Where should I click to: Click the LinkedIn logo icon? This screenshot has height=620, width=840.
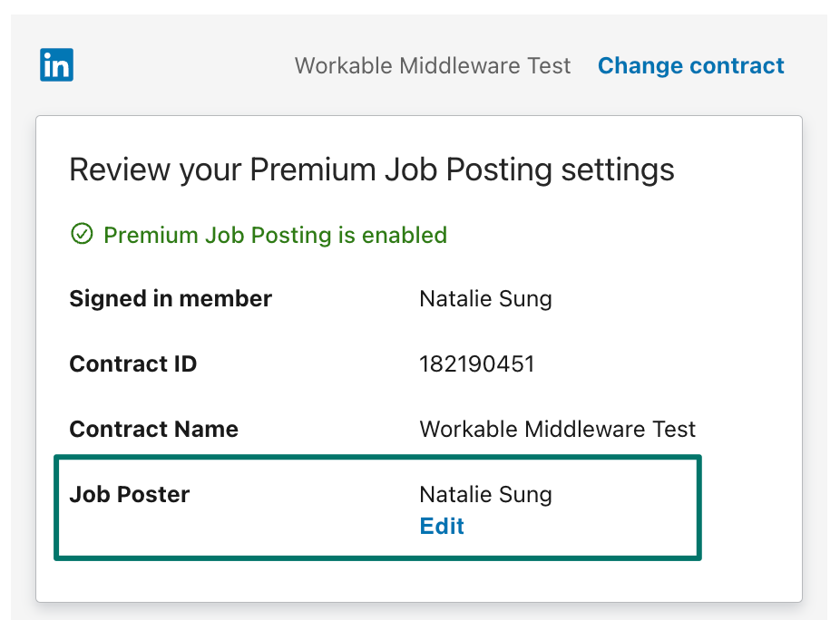click(57, 64)
